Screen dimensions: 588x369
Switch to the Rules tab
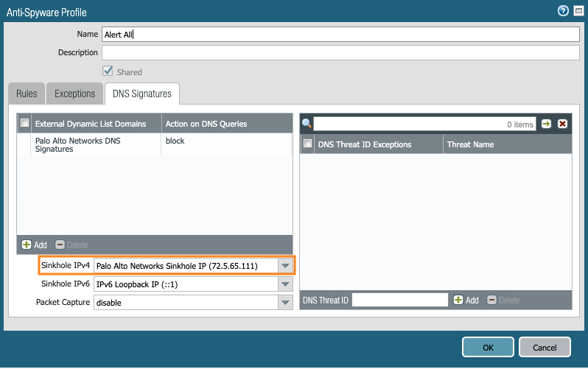point(27,94)
